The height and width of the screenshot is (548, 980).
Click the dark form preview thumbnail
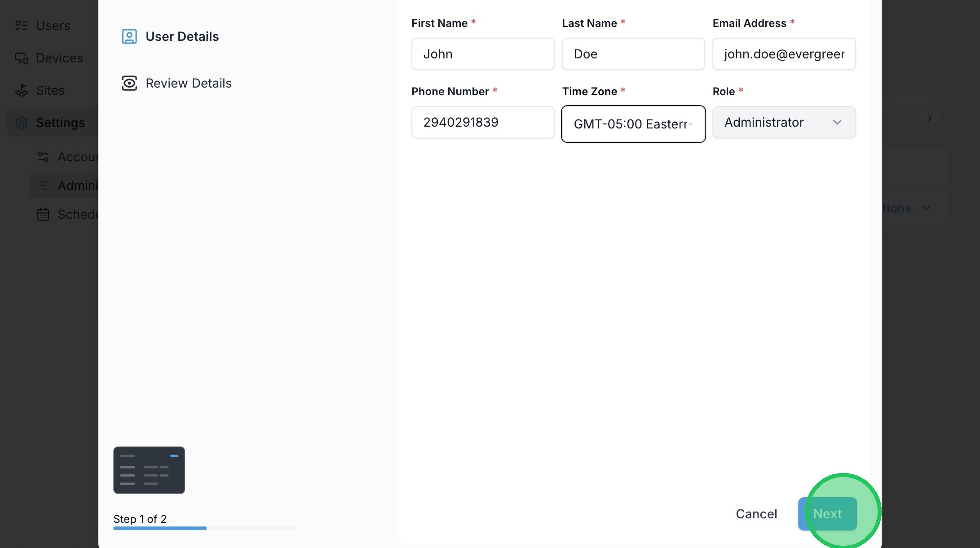click(149, 470)
